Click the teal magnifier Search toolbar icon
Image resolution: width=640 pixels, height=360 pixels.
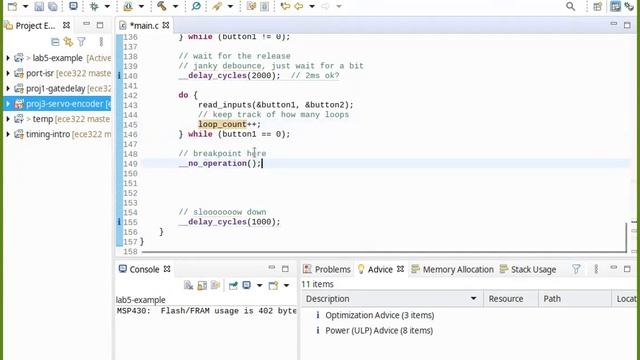coord(196,6)
